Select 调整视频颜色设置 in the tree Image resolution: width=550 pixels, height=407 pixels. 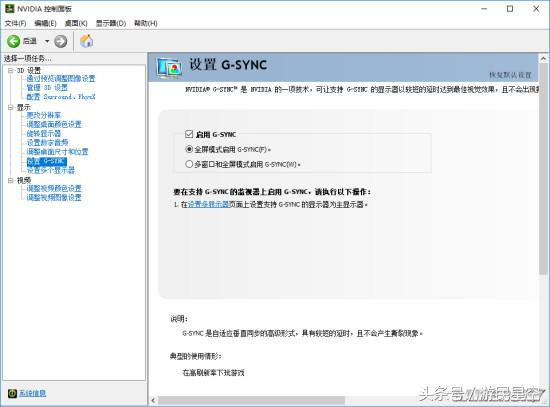(x=54, y=188)
